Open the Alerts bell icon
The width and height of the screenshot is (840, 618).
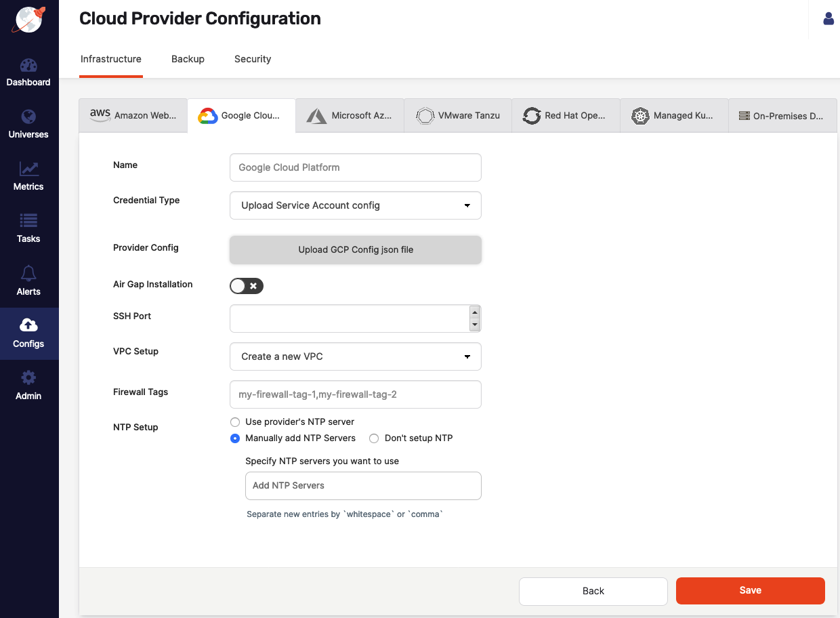point(28,273)
